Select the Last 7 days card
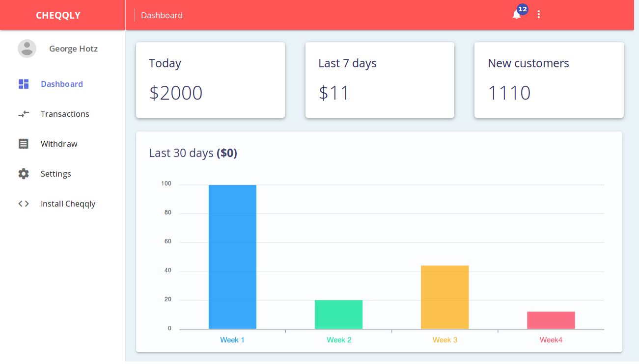 [x=380, y=80]
